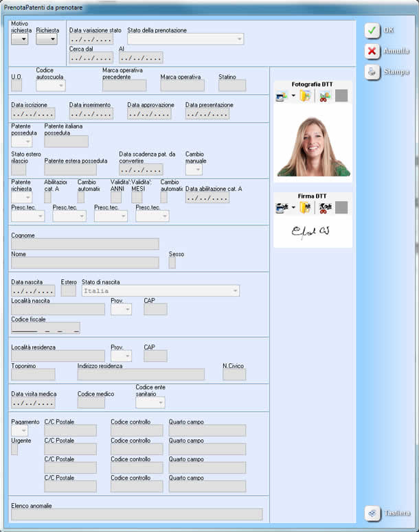Click the gray square in Firma DTT toolbar
The image size is (419, 532).
point(341,207)
